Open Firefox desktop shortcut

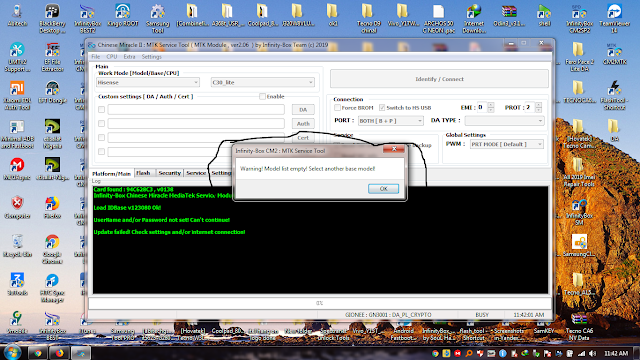[52, 207]
